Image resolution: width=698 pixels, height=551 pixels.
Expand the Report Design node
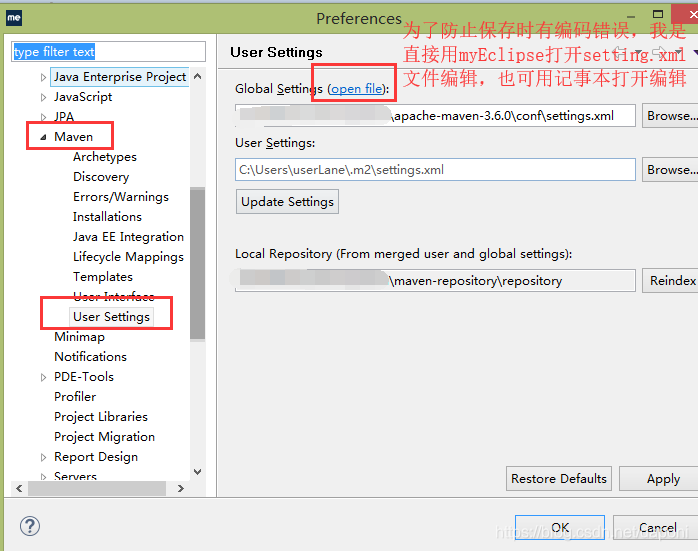[x=43, y=457]
